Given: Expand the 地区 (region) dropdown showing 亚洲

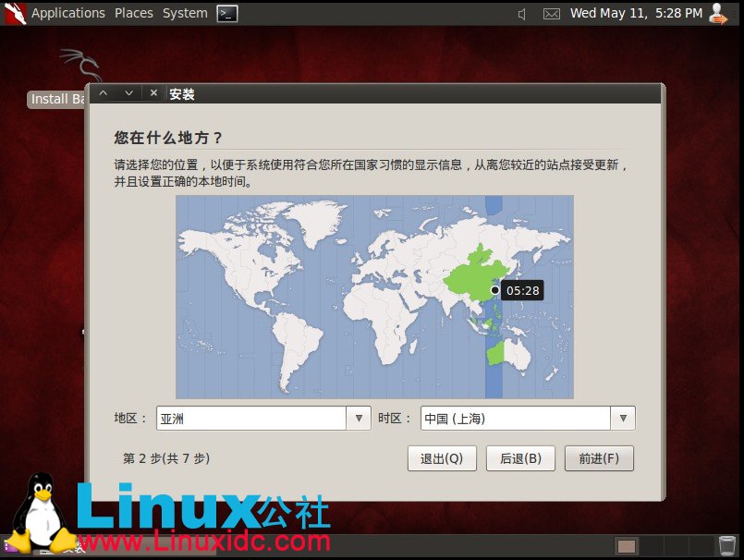Looking at the screenshot, I should click(359, 418).
